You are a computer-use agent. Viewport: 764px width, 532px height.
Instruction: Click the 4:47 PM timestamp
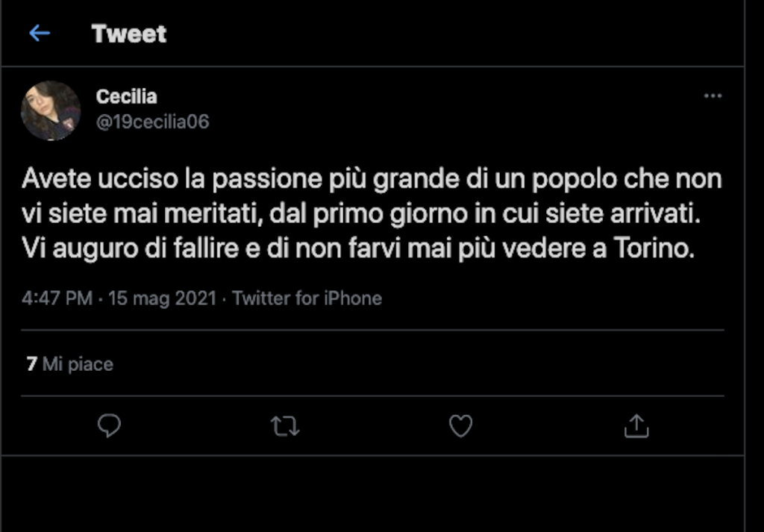pyautogui.click(x=57, y=298)
